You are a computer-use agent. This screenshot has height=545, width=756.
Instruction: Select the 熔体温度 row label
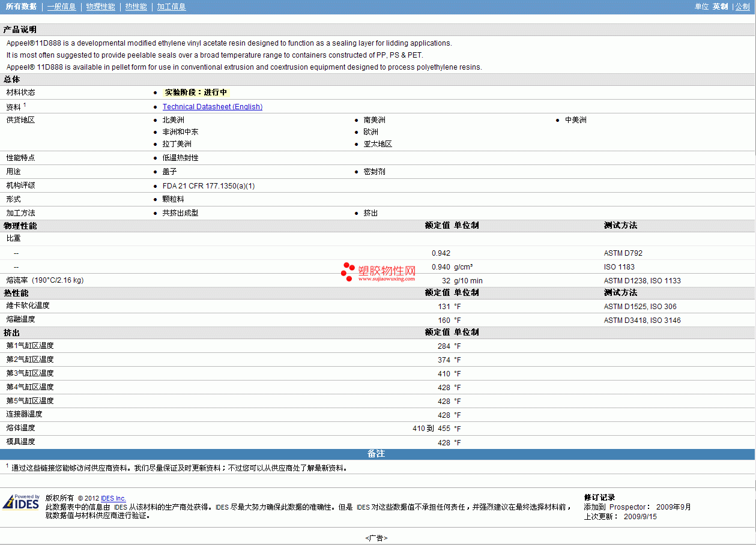(x=21, y=428)
